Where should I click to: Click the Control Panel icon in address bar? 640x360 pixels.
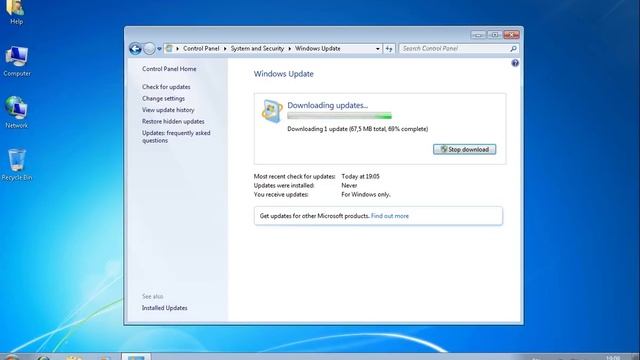[x=169, y=49]
